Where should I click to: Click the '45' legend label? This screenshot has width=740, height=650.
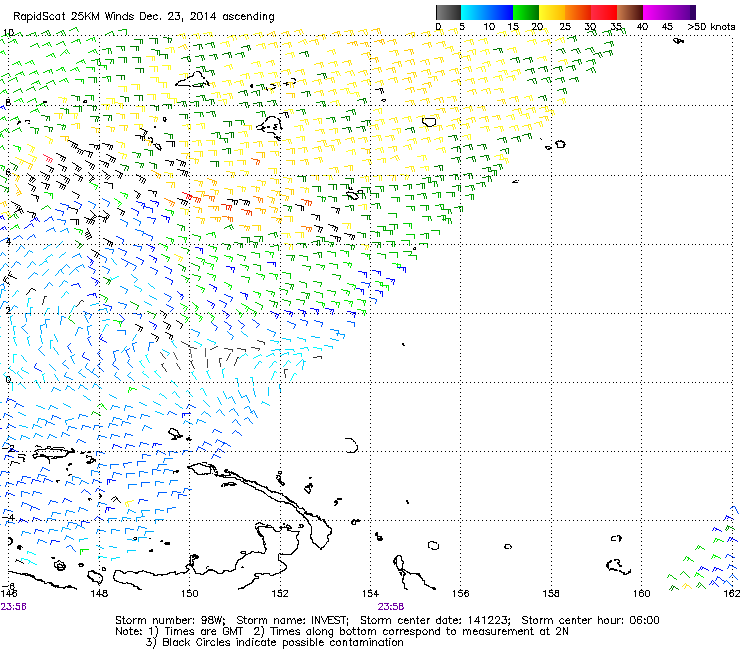click(667, 27)
